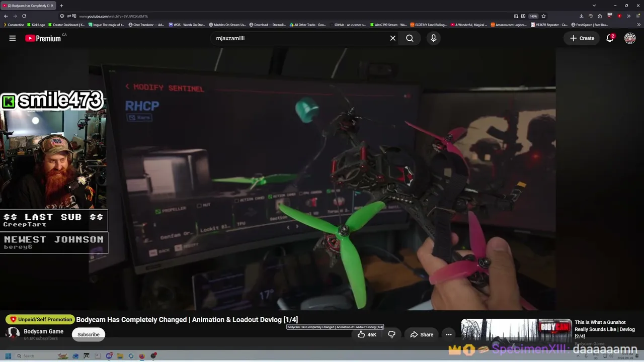
Task: Open the YouTube guide hamburger menu
Action: 13,38
